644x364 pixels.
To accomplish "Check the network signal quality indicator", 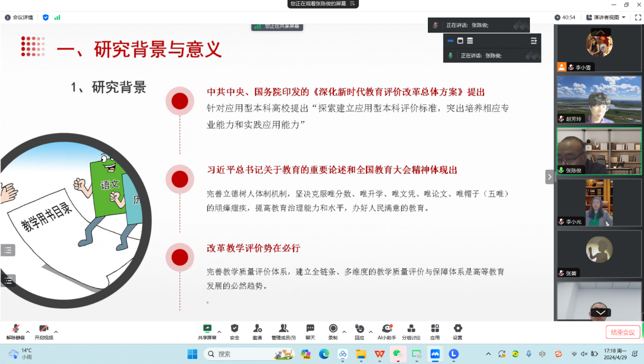I will click(57, 17).
